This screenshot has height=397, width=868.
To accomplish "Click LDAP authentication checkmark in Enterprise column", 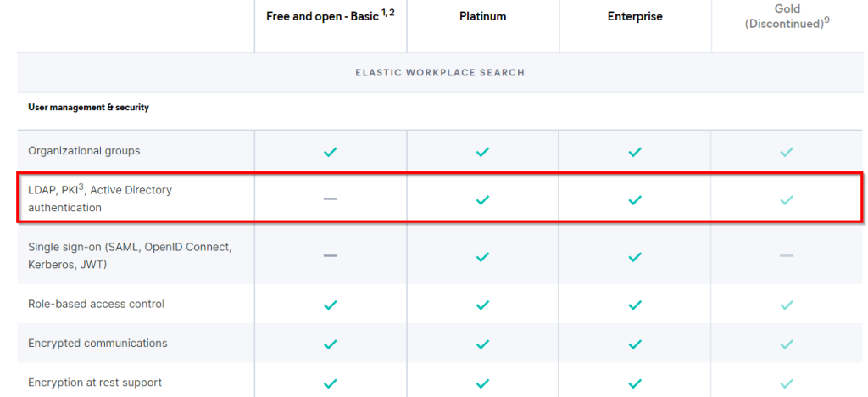I will point(635,200).
